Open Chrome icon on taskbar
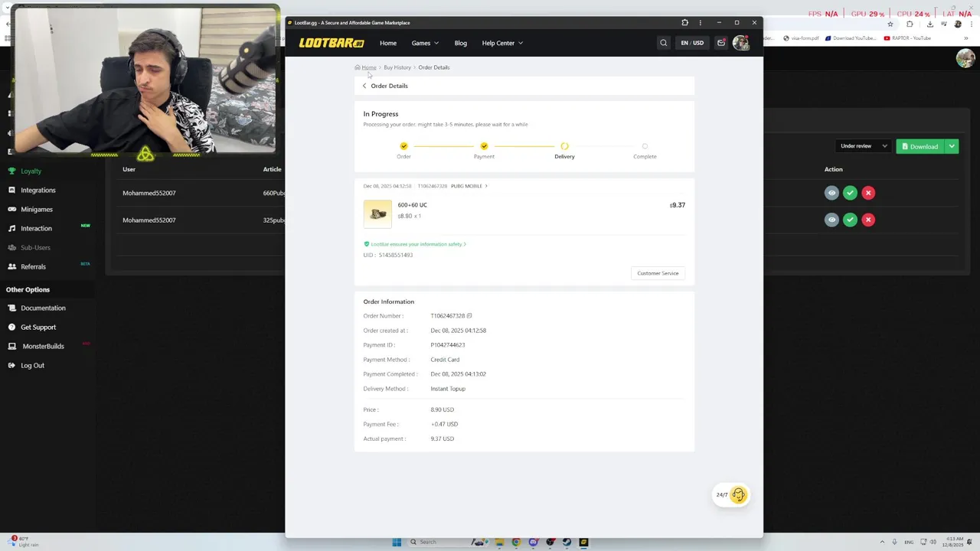Screen dimensions: 980x551 [x=516, y=542]
